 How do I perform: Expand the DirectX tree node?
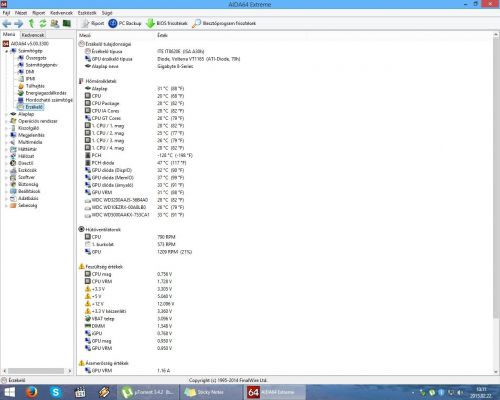coord(6,163)
